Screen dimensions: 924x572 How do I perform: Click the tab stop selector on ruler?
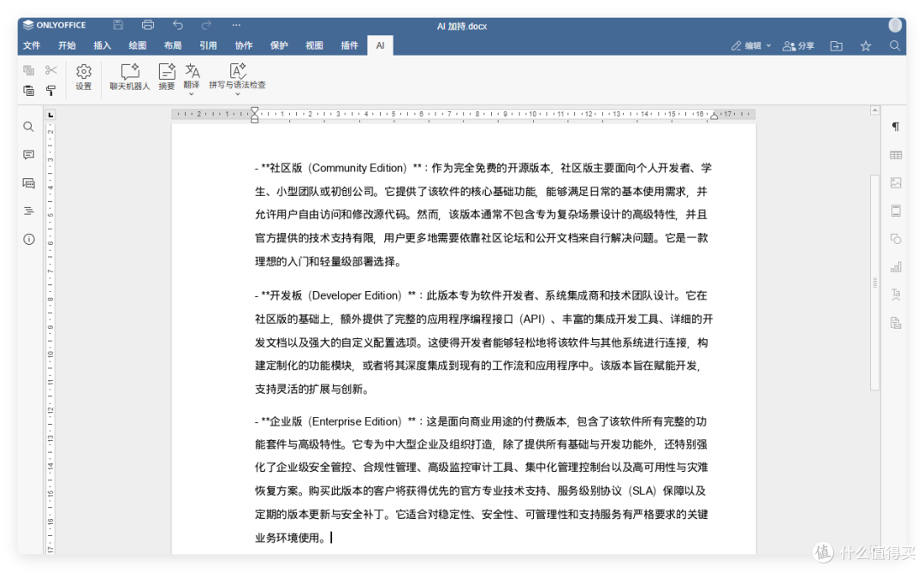point(50,115)
